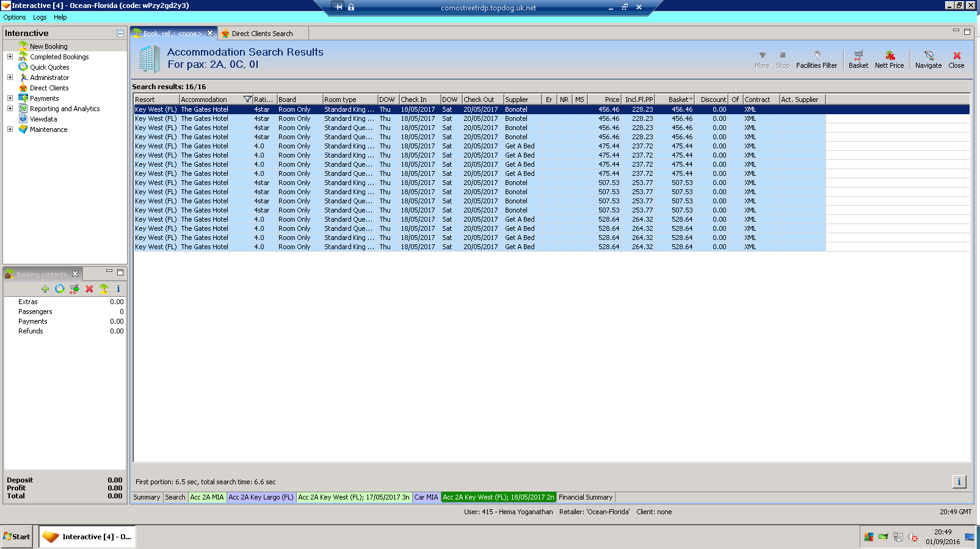Open the Accommodation column filter
This screenshot has width=980, height=549.
247,100
